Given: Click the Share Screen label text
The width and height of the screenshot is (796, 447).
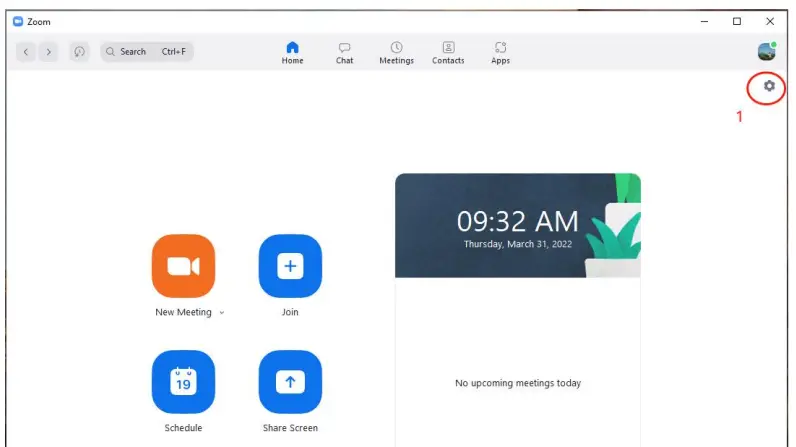Looking at the screenshot, I should (x=290, y=428).
